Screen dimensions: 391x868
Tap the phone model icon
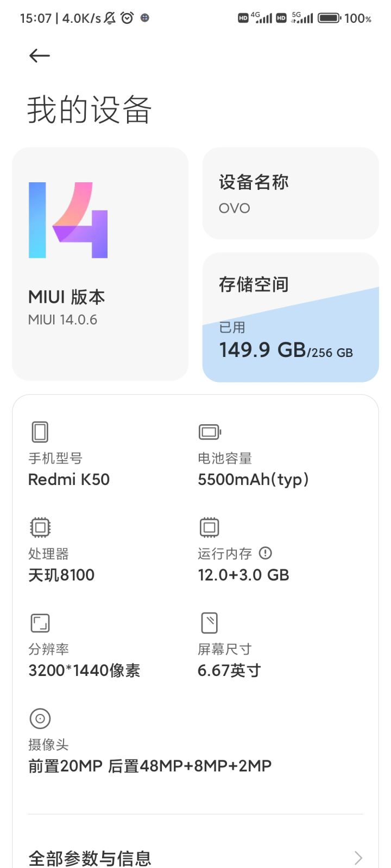[x=40, y=432]
